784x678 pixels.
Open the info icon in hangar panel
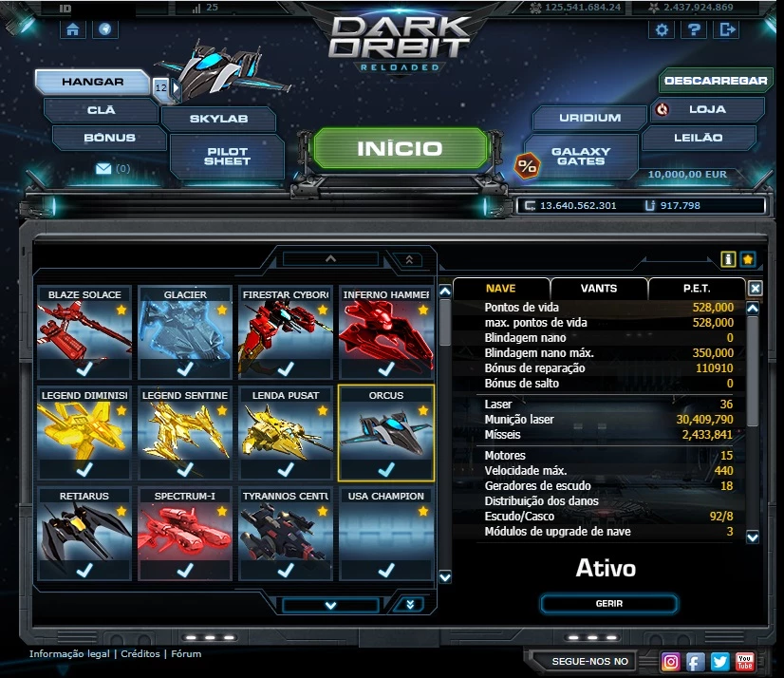tap(728, 259)
